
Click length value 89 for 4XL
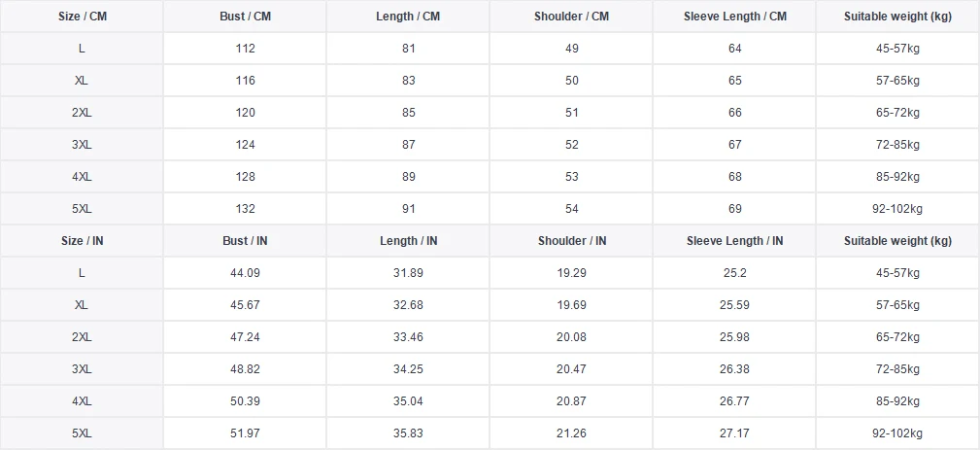(x=408, y=177)
